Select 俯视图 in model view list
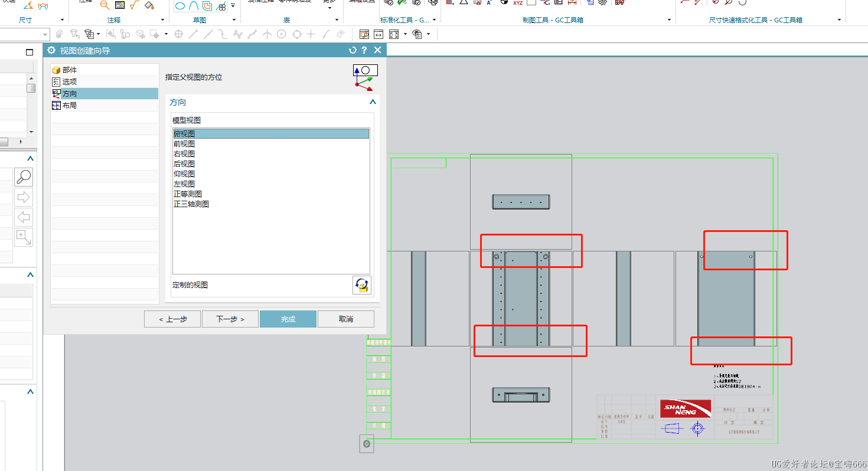This screenshot has width=868, height=471. point(271,134)
